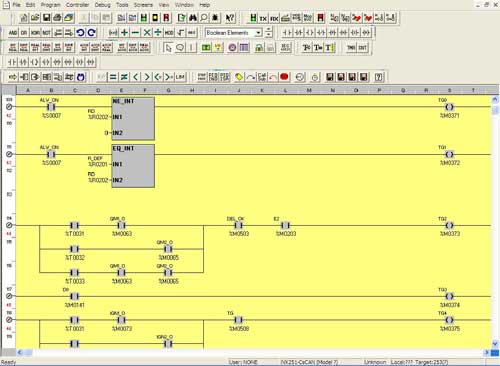Click horizontal scrollbar right arrow
The image size is (500, 366).
tap(487, 352)
